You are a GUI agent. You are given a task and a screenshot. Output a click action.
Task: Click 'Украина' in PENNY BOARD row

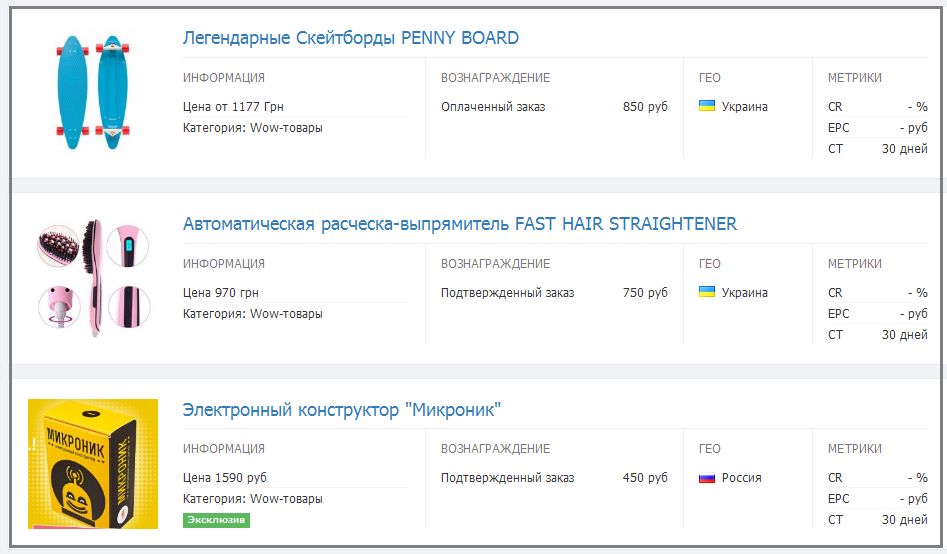(745, 107)
